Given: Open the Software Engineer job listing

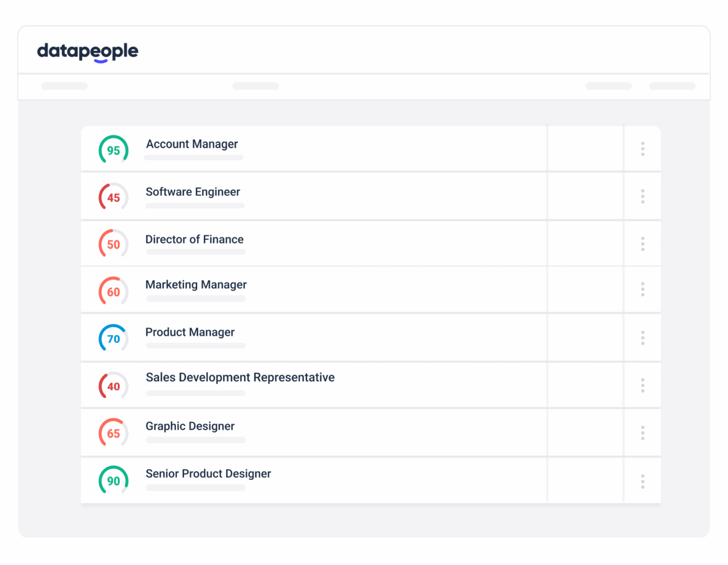Looking at the screenshot, I should pyautogui.click(x=193, y=192).
